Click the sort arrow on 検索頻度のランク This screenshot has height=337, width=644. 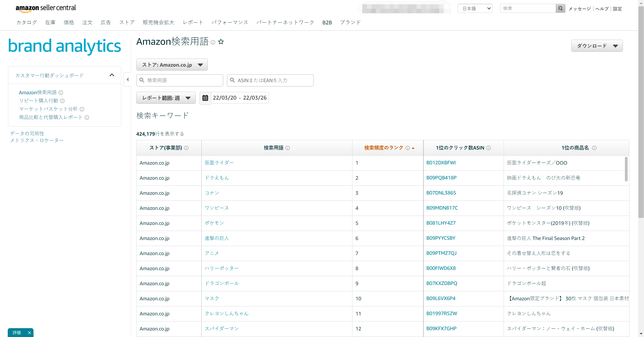(x=413, y=148)
